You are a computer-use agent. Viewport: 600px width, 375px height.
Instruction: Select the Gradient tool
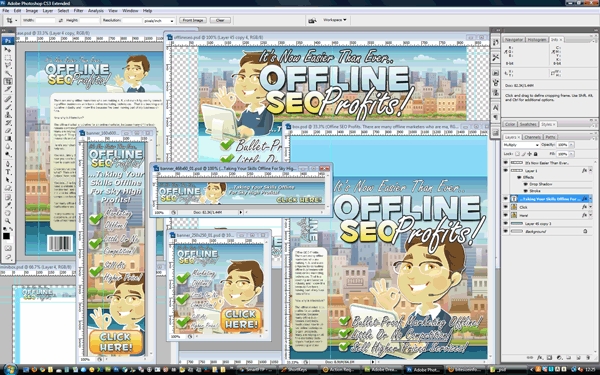[7, 138]
